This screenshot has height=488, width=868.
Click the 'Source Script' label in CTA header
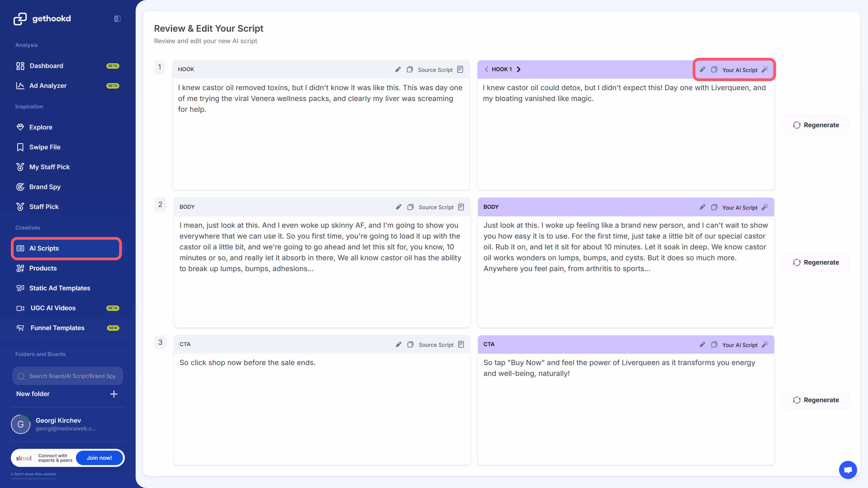pyautogui.click(x=436, y=345)
